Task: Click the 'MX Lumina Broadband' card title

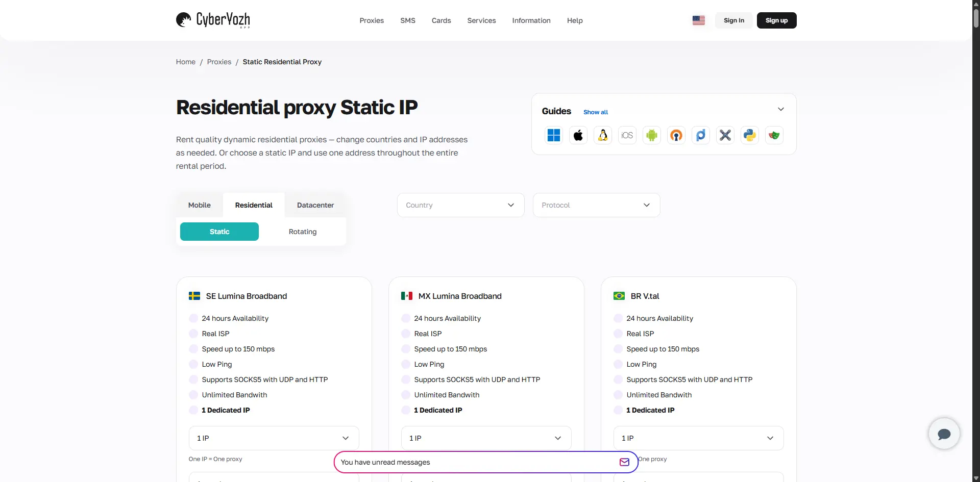Action: click(x=460, y=296)
